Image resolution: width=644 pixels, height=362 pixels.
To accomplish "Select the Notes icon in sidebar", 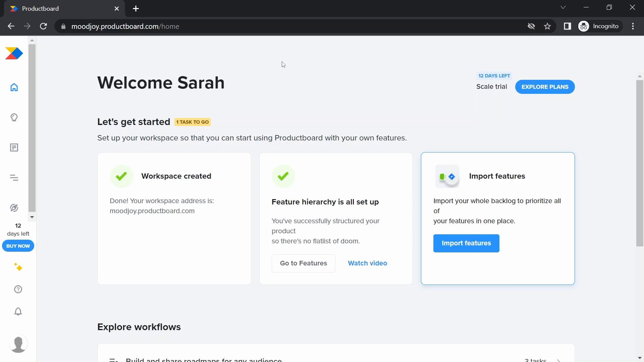I will pyautogui.click(x=14, y=147).
